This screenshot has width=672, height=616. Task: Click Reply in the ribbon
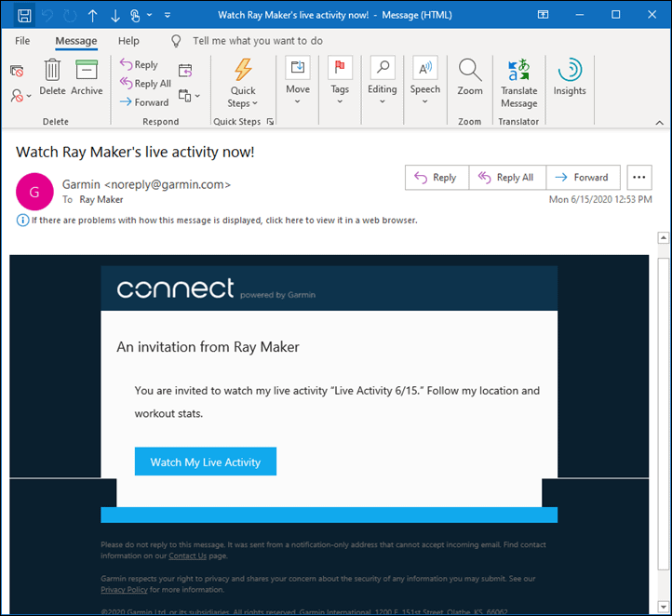(139, 65)
